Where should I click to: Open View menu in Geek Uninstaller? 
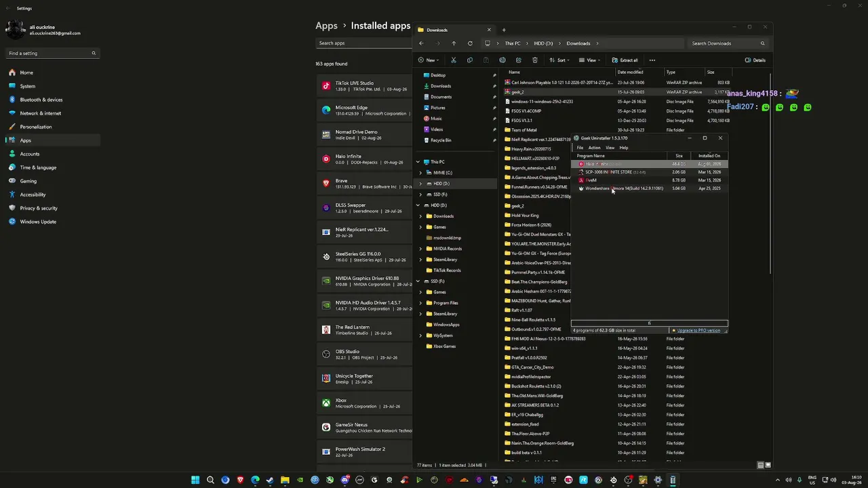coord(610,148)
